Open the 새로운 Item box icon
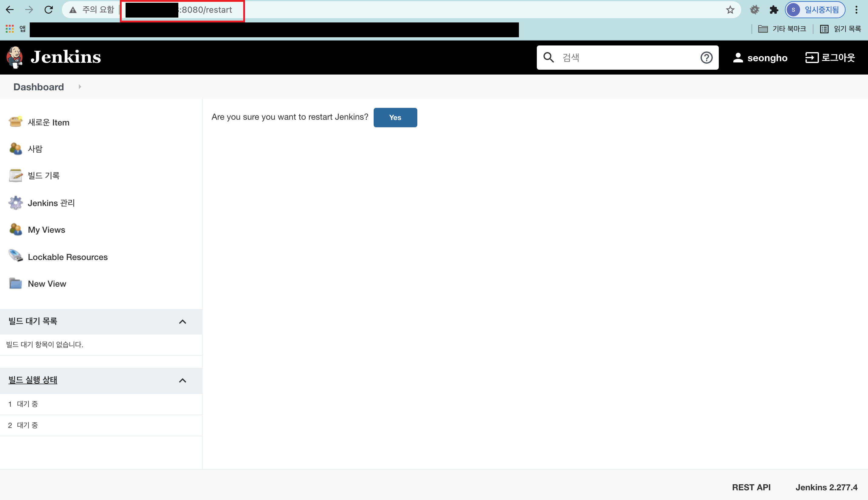This screenshot has height=500, width=868. [15, 122]
